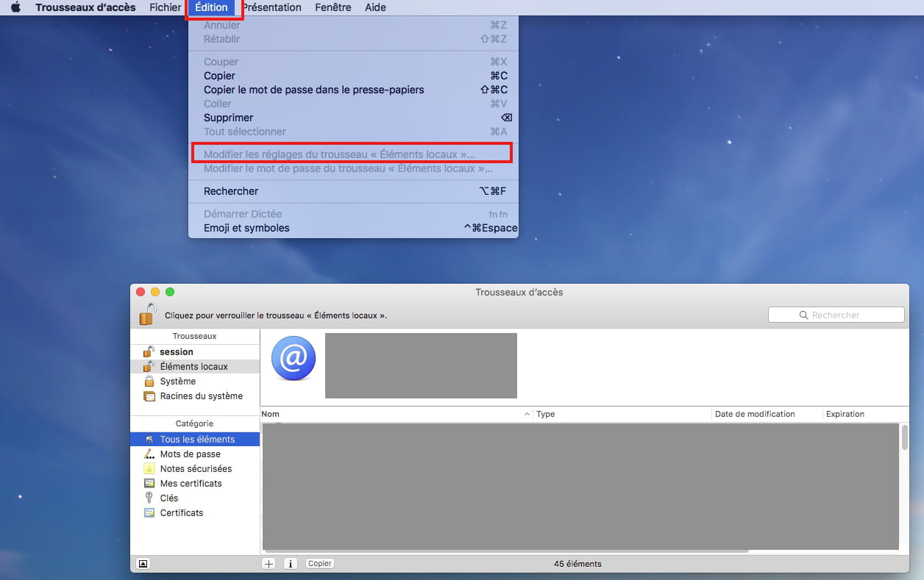Open the Présentation menu
The height and width of the screenshot is (580, 924).
click(271, 7)
